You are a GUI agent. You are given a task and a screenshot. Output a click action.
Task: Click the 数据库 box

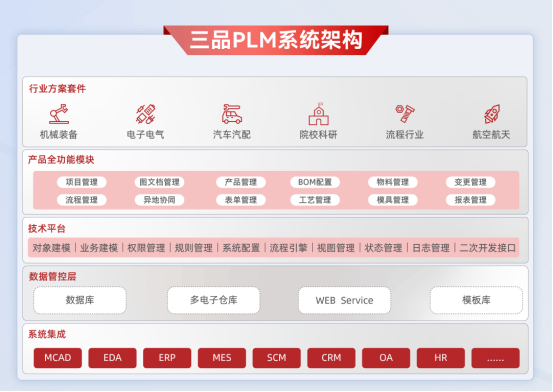pos(80,300)
